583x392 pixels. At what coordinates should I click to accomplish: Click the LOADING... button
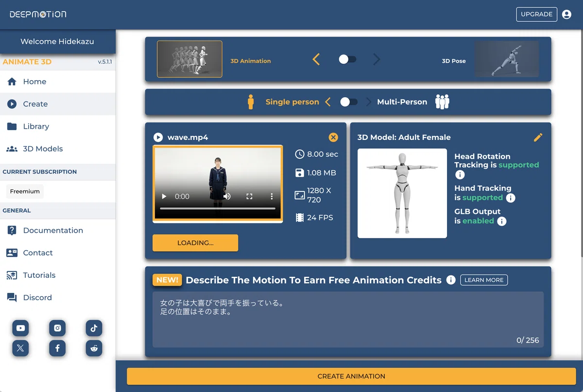click(x=195, y=243)
